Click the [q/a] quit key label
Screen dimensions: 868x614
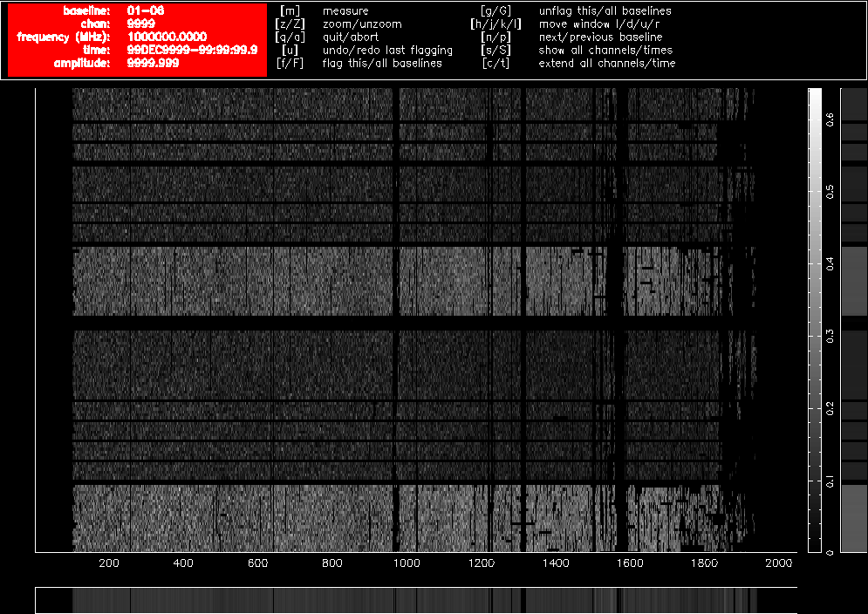289,37
